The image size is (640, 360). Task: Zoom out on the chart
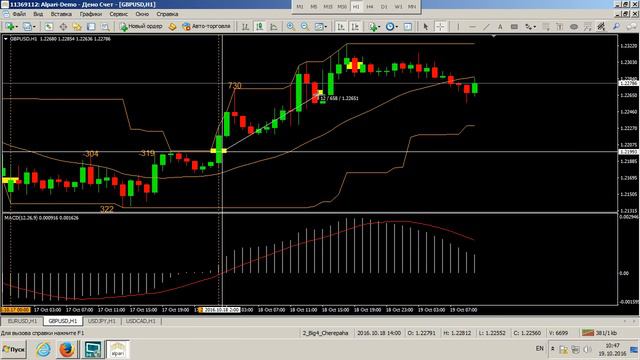pyautogui.click(x=304, y=27)
